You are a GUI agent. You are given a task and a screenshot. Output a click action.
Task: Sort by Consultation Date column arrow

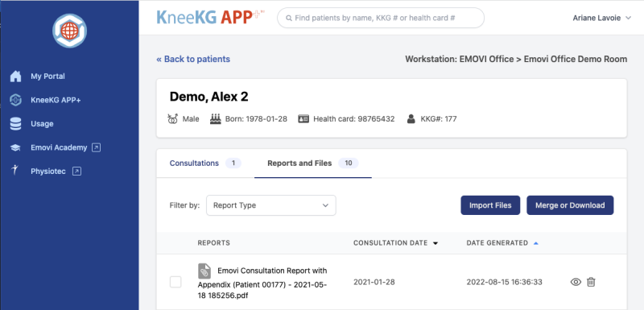pos(436,243)
